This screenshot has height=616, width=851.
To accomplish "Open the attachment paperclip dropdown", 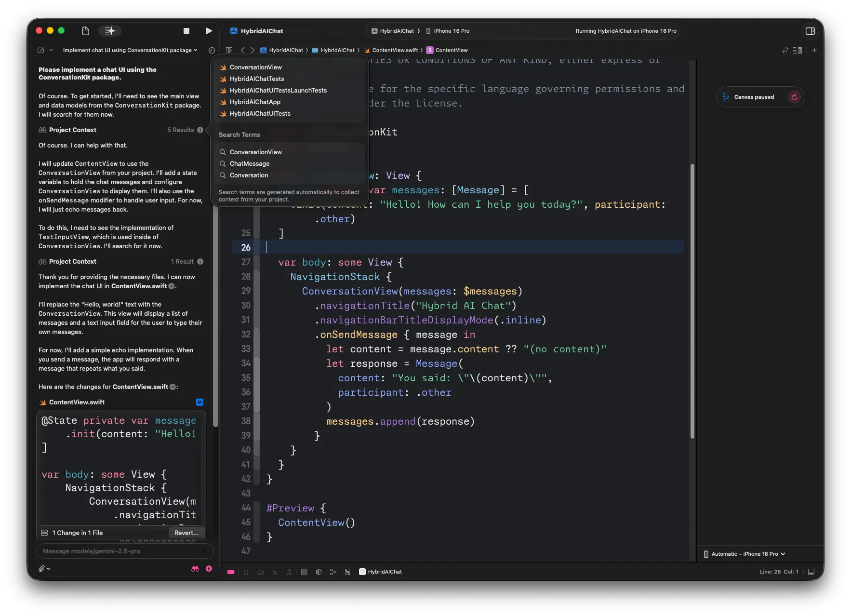I will coord(44,569).
